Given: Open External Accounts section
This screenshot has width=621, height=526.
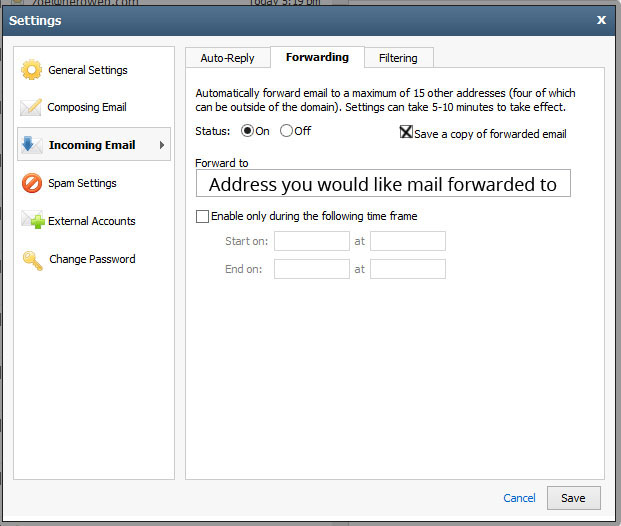Looking at the screenshot, I should 91,221.
